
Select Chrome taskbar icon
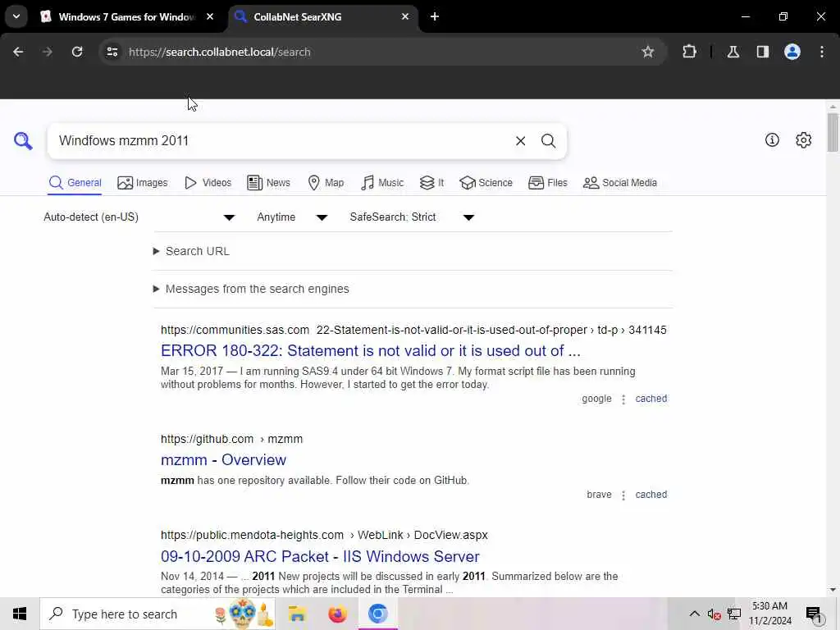(377, 614)
